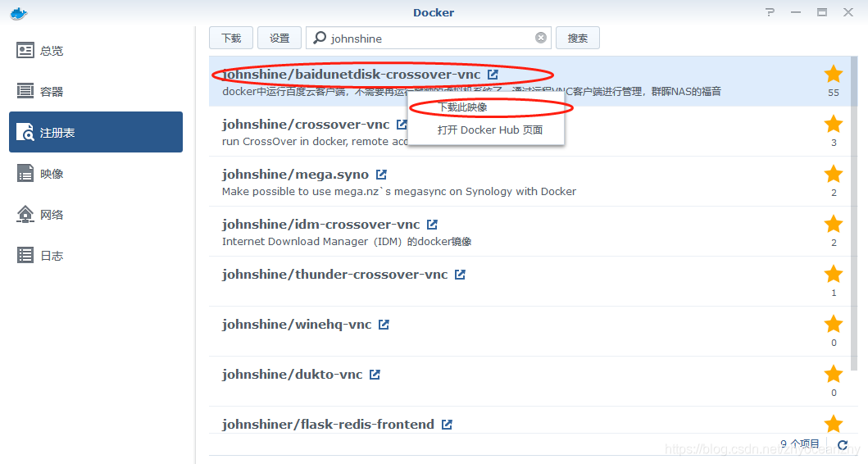This screenshot has height=464, width=868.
Task: Click the star icon for johnshine/thunder-crossover-vnc
Action: pyautogui.click(x=834, y=274)
